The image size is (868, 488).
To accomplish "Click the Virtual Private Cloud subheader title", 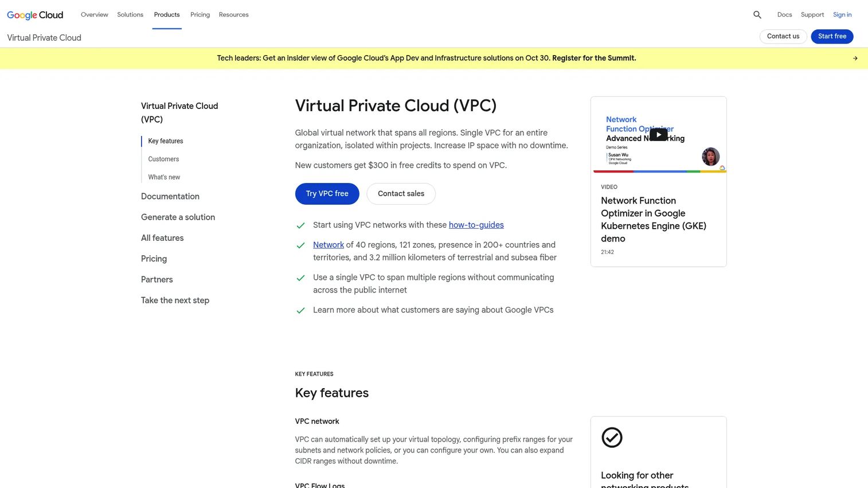I will pyautogui.click(x=44, y=38).
